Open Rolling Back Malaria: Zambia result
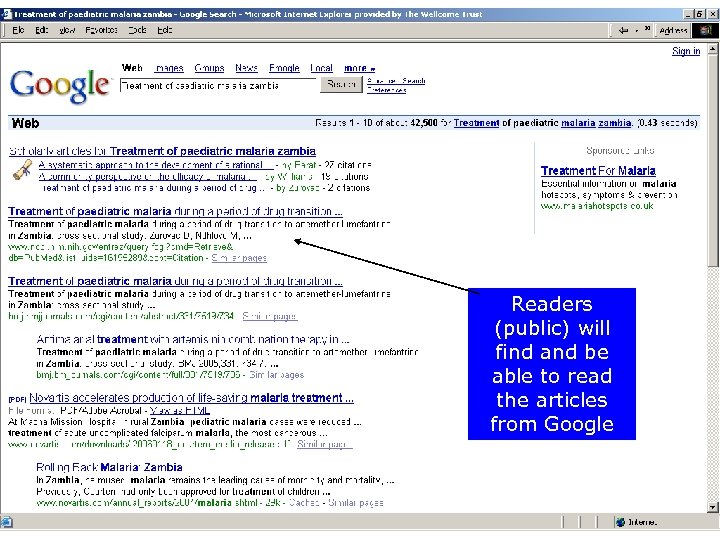Screen dimensions: 720x540 coord(109,467)
